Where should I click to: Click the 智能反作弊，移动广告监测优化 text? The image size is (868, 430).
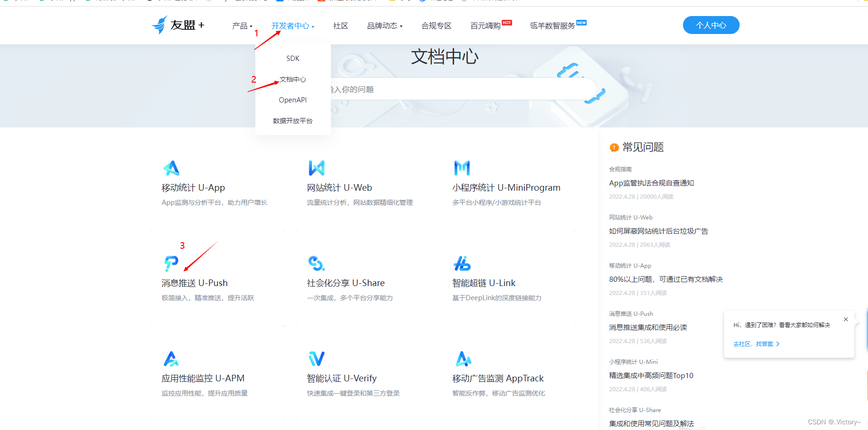(498, 393)
